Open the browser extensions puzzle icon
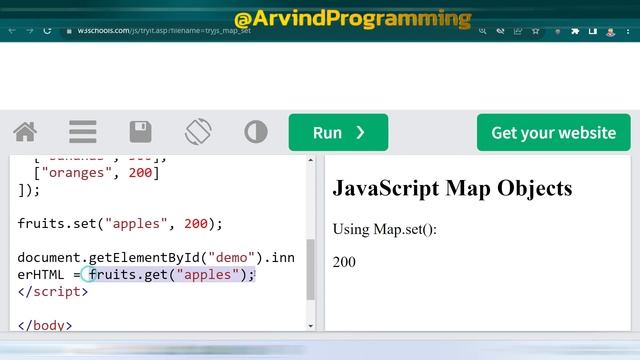This screenshot has width=640, height=360. (575, 31)
